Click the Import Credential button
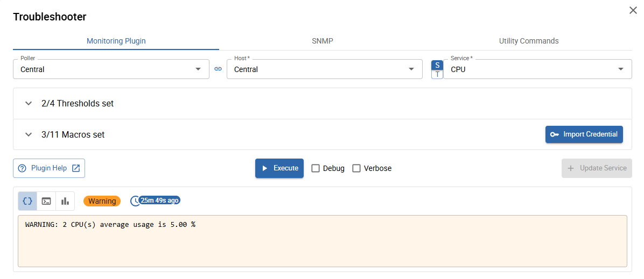 (x=584, y=134)
